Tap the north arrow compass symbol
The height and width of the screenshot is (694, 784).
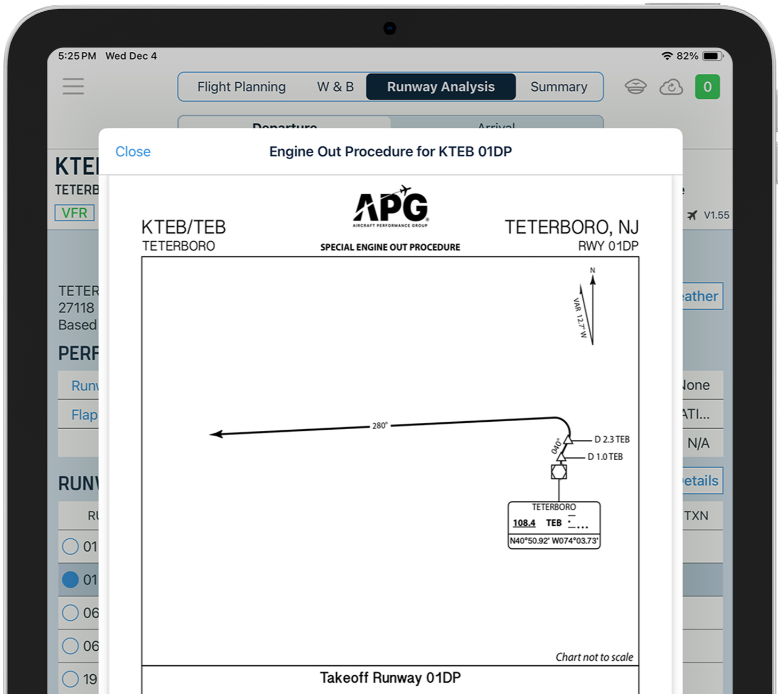click(587, 306)
